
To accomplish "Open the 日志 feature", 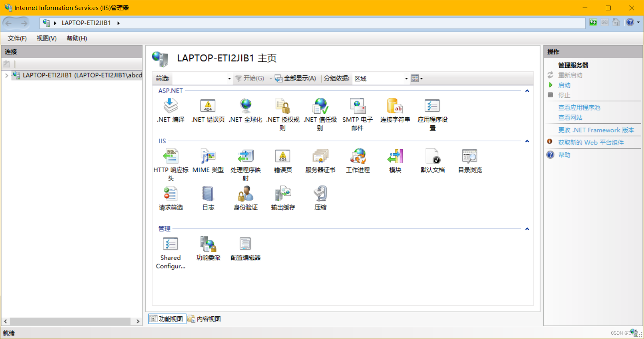I will pyautogui.click(x=208, y=198).
